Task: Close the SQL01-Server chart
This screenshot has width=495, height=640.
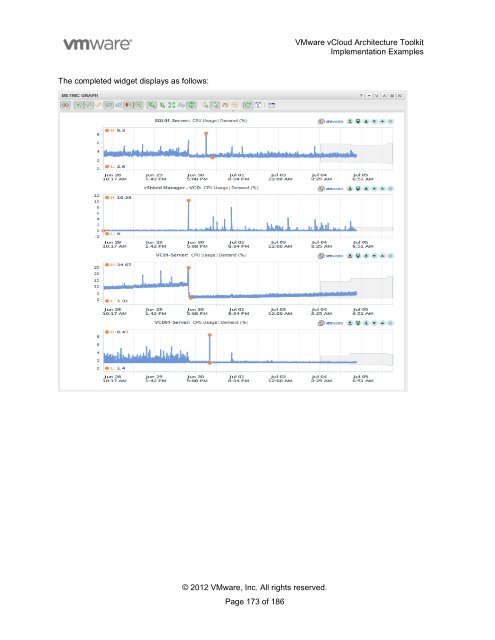Action: [x=390, y=121]
